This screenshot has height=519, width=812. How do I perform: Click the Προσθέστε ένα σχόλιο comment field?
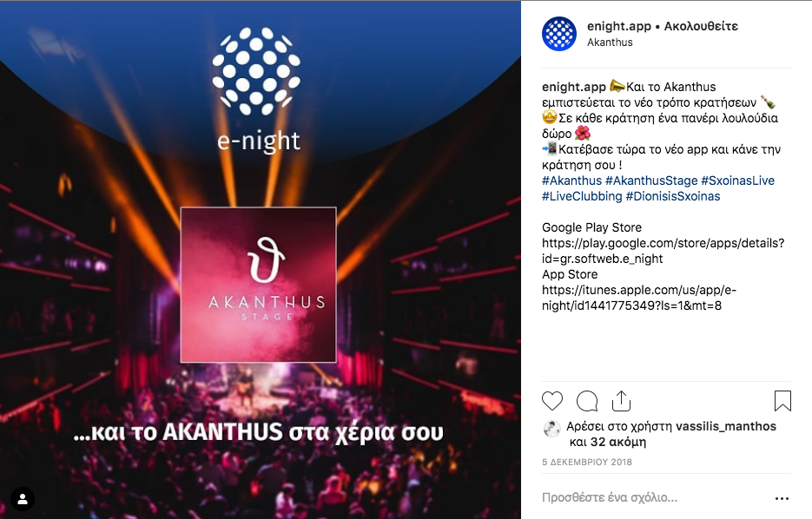click(655, 498)
